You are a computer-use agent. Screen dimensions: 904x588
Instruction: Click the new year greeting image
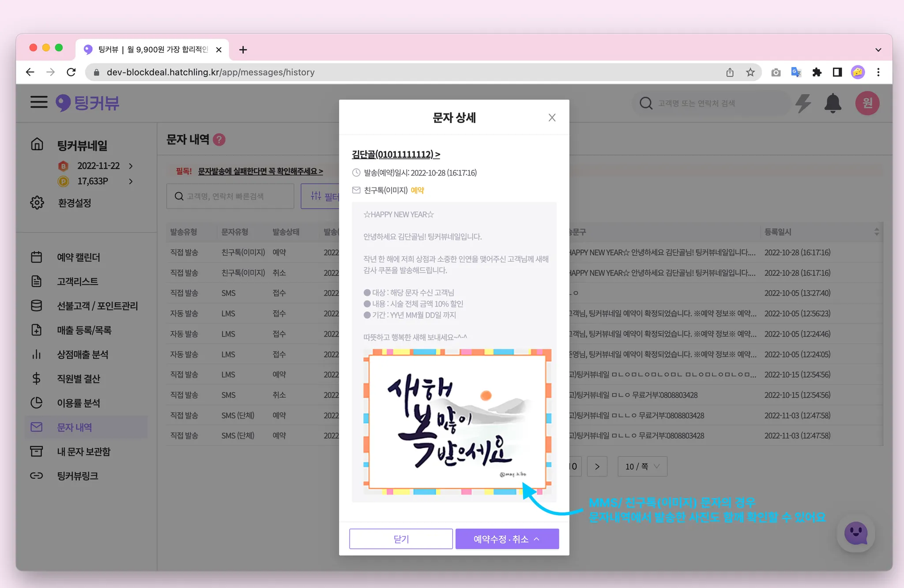point(457,421)
